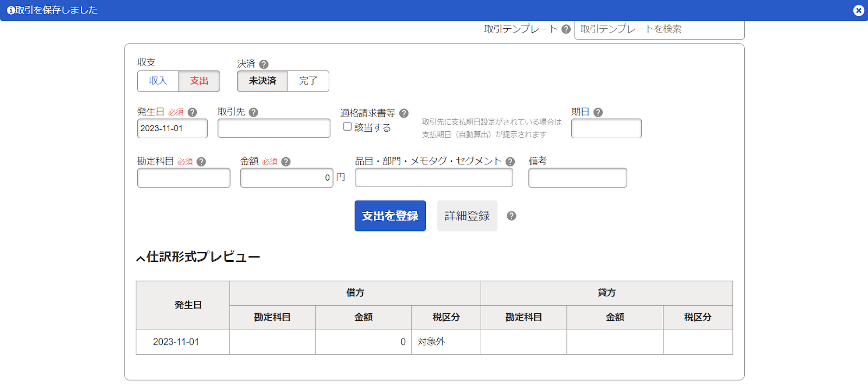The height and width of the screenshot is (386, 868).
Task: Click the 期日 due date field
Action: click(x=606, y=128)
